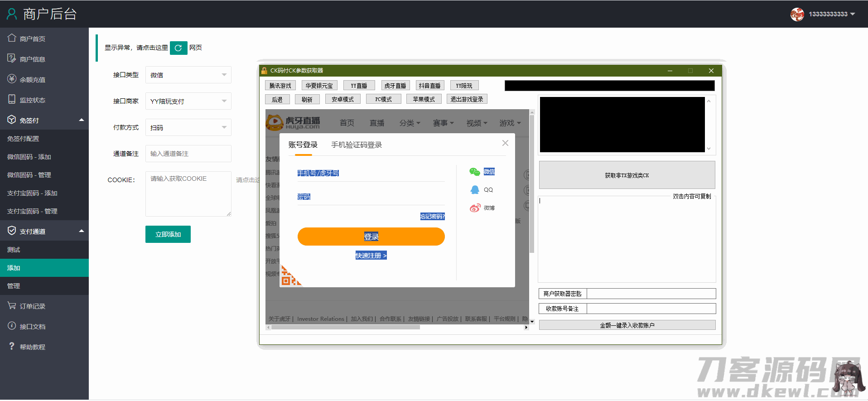Click the green refresh icon button
Viewport: 868px width, 401px height.
coord(178,48)
